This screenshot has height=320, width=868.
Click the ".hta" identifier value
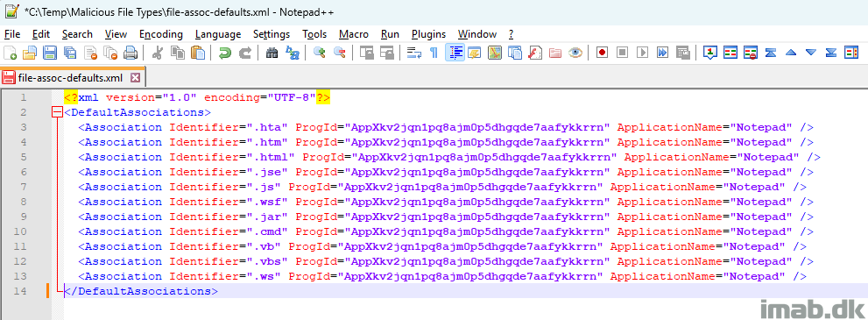(267, 127)
